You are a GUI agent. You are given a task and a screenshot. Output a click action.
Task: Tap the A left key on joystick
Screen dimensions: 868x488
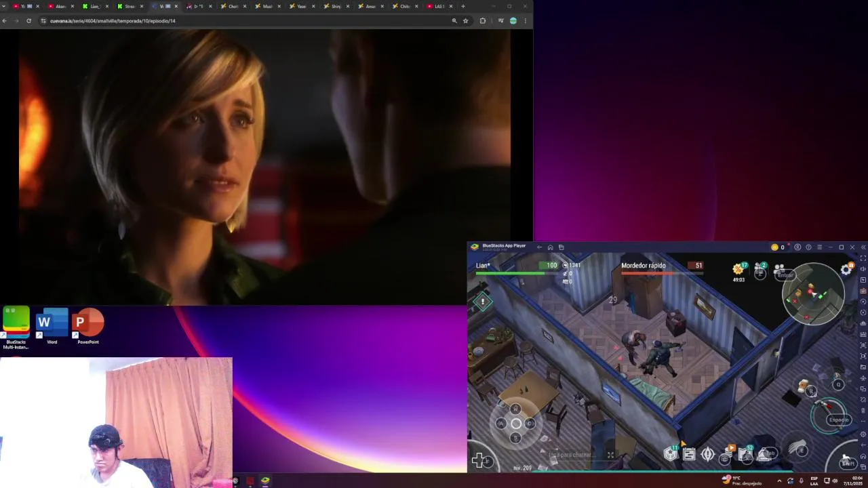click(501, 424)
